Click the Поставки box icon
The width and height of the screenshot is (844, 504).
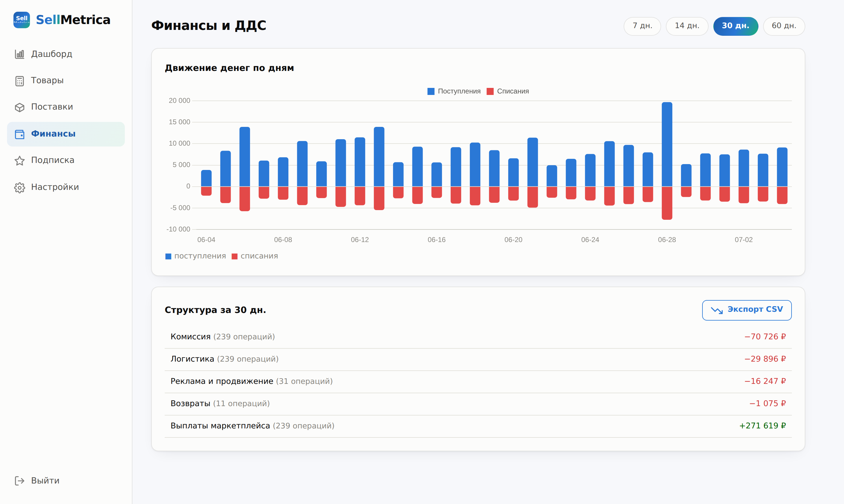point(20,107)
